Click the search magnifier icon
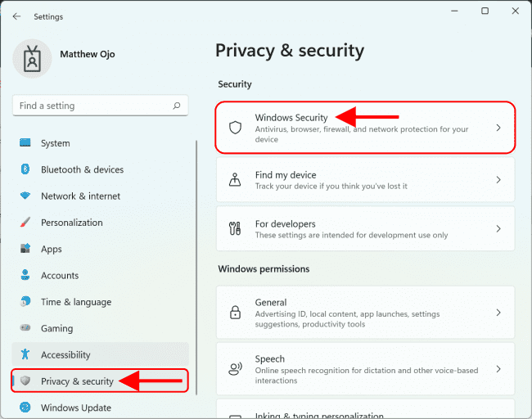Image resolution: width=532 pixels, height=419 pixels. [176, 106]
